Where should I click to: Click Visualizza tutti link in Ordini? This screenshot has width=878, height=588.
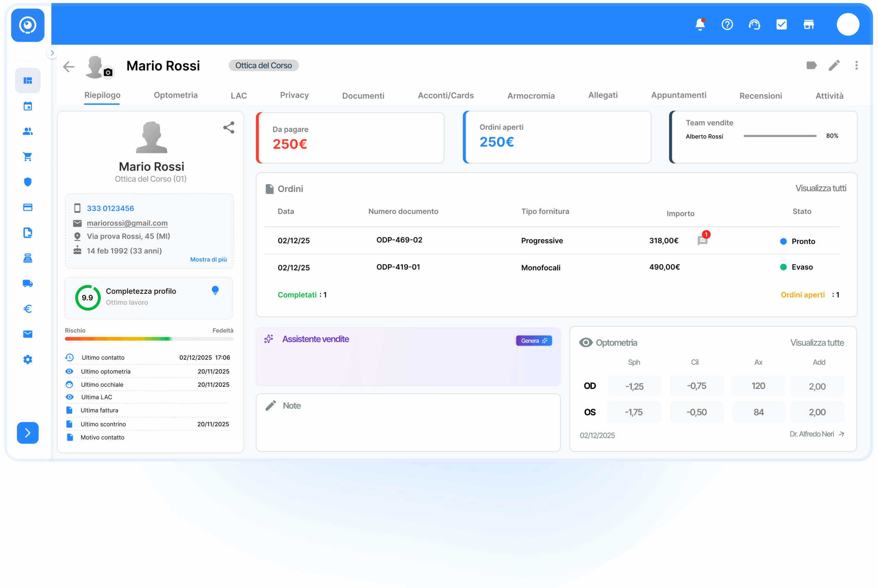tap(820, 188)
